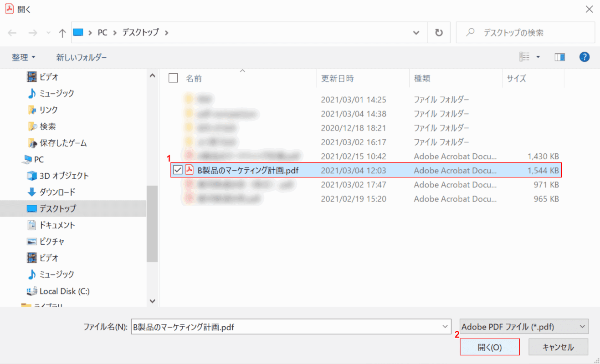Image resolution: width=600 pixels, height=364 pixels.
Task: Click デスクトップ in the address breadcrumb
Action: pos(140,33)
